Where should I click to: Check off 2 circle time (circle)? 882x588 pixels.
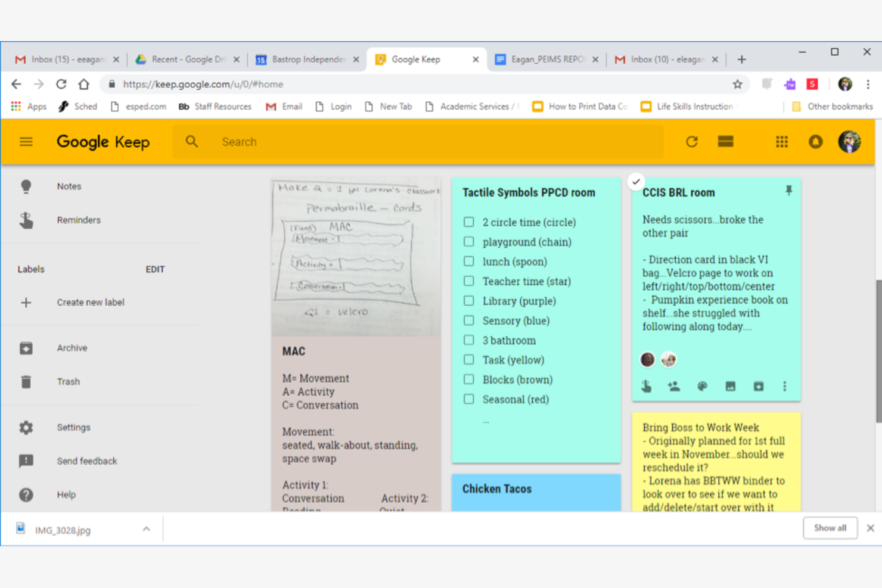pyautogui.click(x=469, y=222)
